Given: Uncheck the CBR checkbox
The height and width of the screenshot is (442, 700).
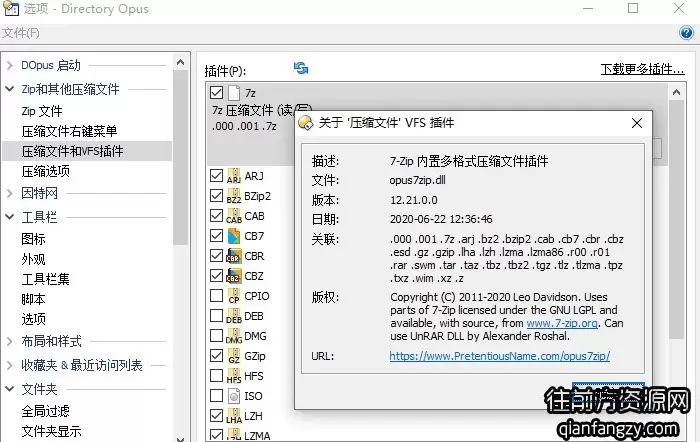Looking at the screenshot, I should tap(217, 255).
